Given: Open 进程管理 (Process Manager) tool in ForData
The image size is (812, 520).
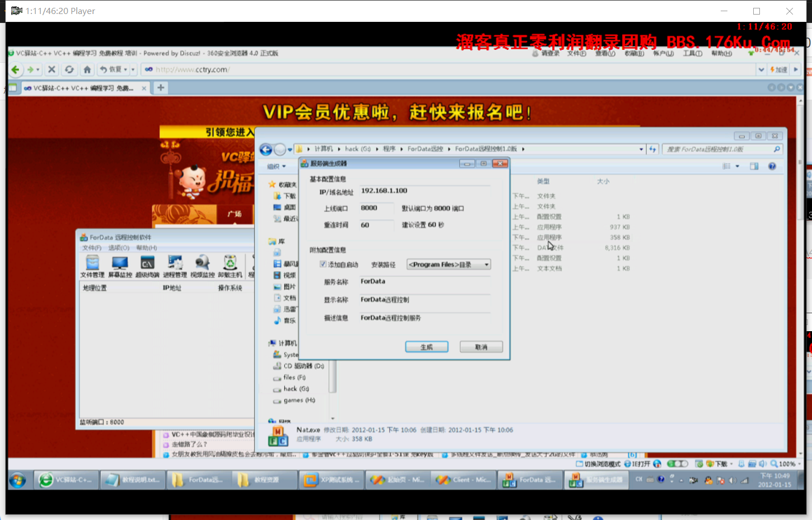Looking at the screenshot, I should click(175, 266).
